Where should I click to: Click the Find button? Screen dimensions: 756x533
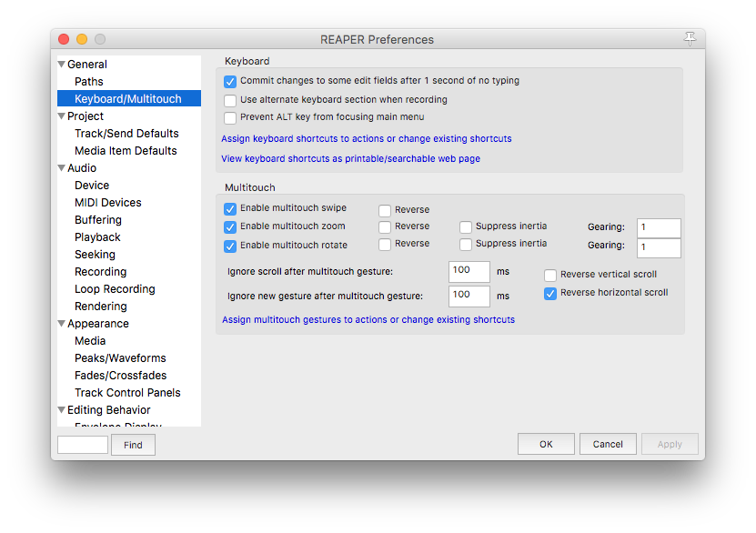pos(133,445)
